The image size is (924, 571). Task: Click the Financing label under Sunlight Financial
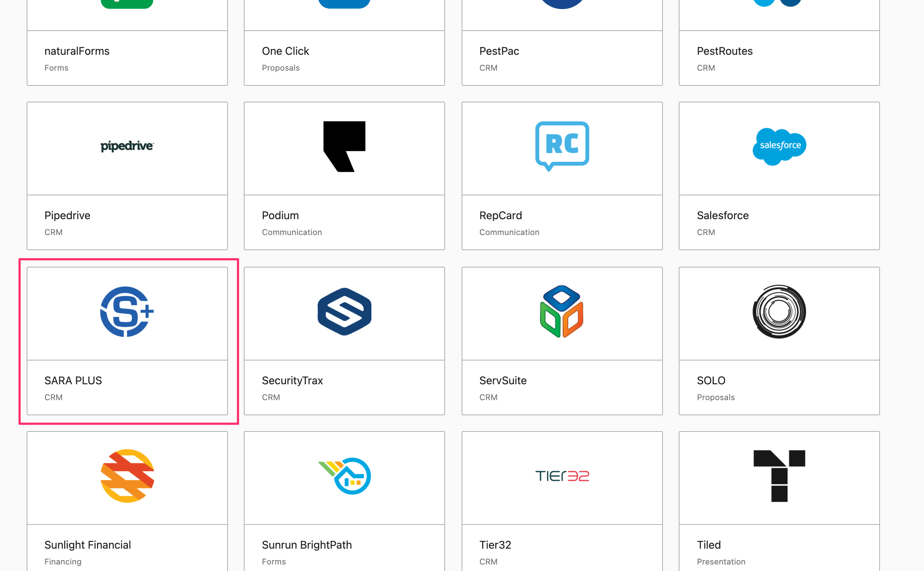(63, 562)
